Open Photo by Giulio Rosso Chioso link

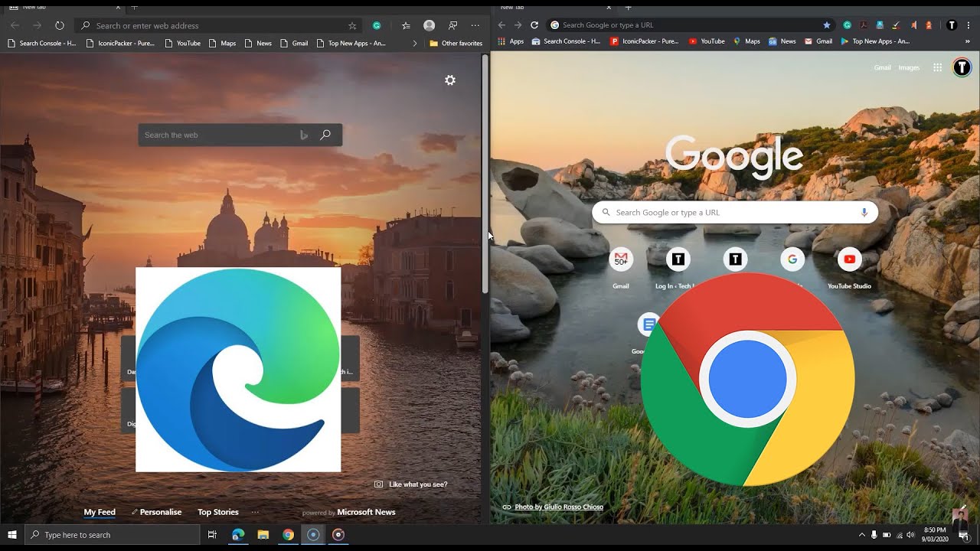coord(559,507)
